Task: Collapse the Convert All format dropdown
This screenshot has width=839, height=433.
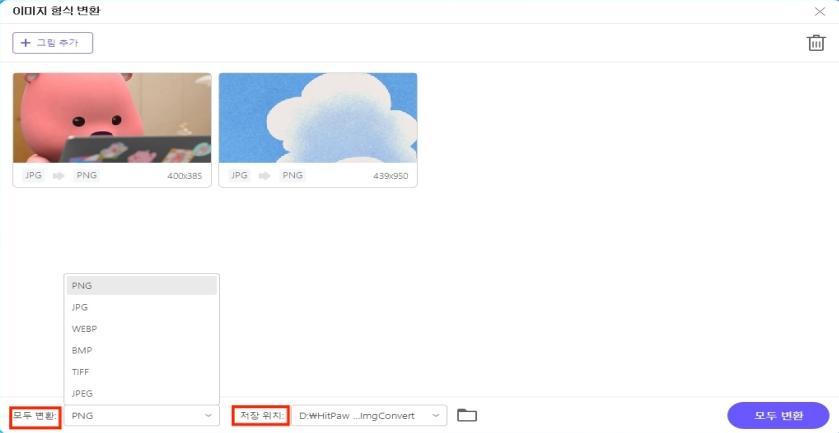Action: pos(142,415)
